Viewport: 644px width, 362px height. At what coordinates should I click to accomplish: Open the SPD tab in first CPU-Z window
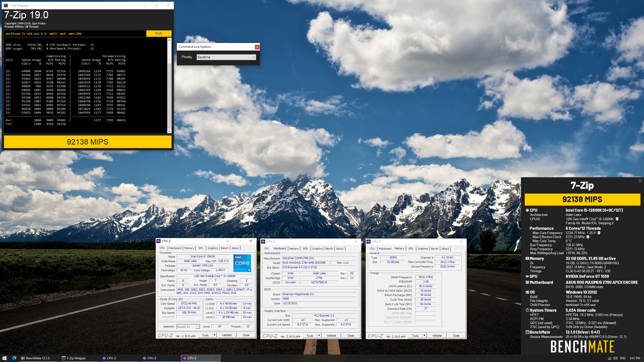click(x=200, y=248)
